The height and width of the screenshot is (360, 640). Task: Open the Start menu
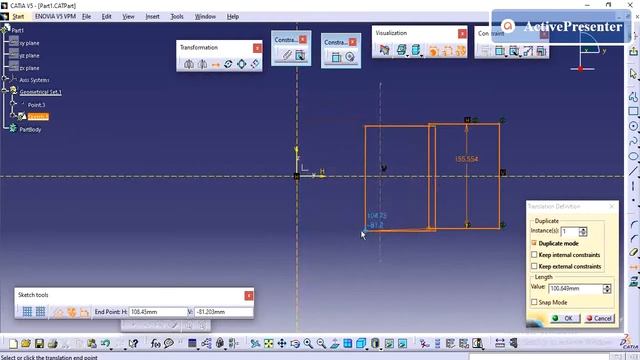pyautogui.click(x=18, y=17)
